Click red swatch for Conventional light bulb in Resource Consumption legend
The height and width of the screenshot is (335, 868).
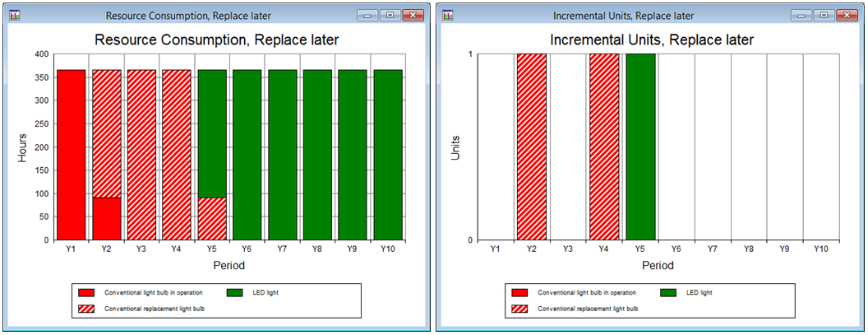86,292
